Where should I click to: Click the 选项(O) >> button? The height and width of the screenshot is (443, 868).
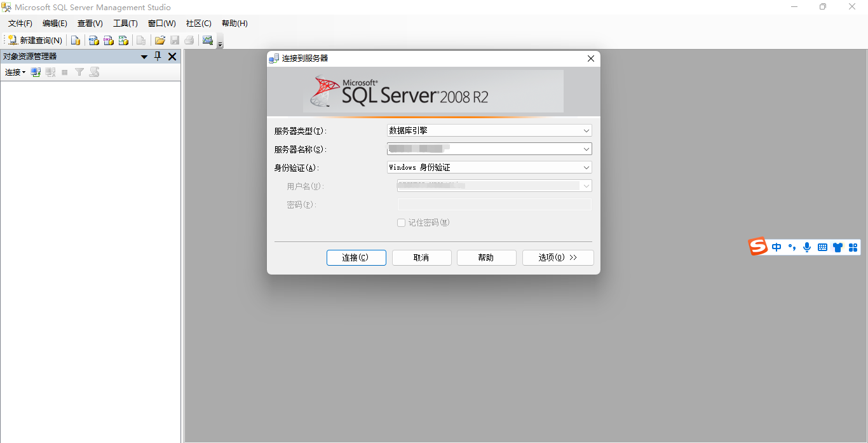[x=557, y=257]
